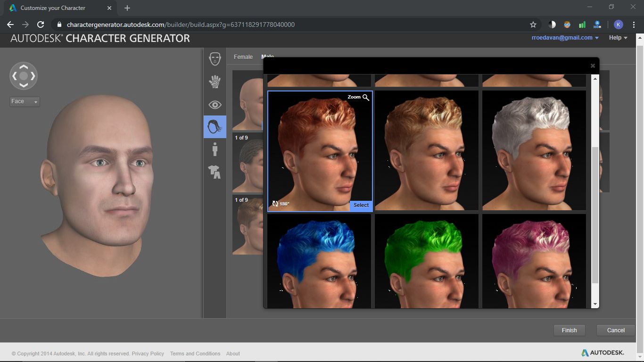Open the Terms and Conditions link
The height and width of the screenshot is (362, 644).
coord(195,354)
